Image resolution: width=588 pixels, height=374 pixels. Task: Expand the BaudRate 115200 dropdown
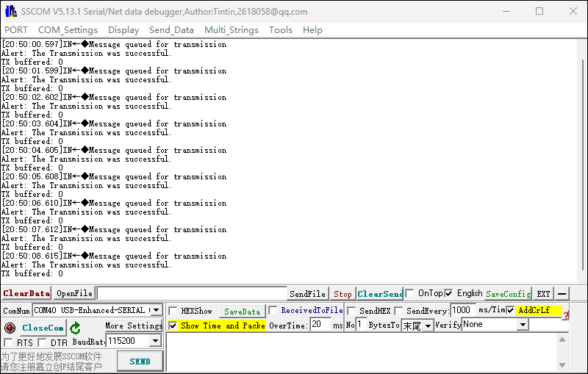pyautogui.click(x=155, y=341)
